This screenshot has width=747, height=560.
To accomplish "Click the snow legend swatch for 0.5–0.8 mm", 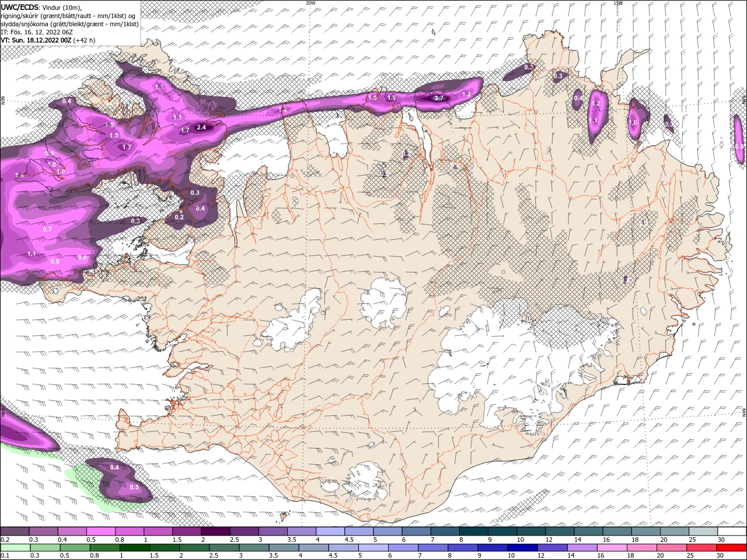I will point(100,531).
